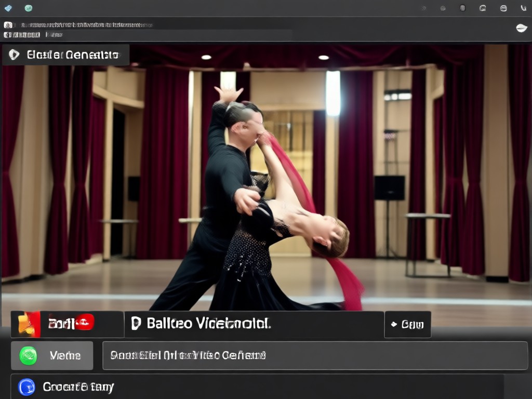
Task: Click the play-shield icon in the video title
Action: coord(14,55)
